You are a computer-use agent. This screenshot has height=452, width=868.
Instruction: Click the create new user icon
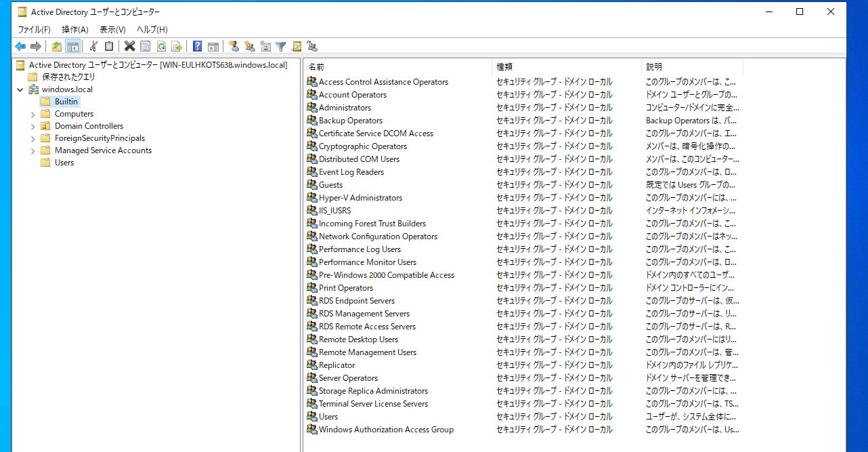pyautogui.click(x=234, y=46)
